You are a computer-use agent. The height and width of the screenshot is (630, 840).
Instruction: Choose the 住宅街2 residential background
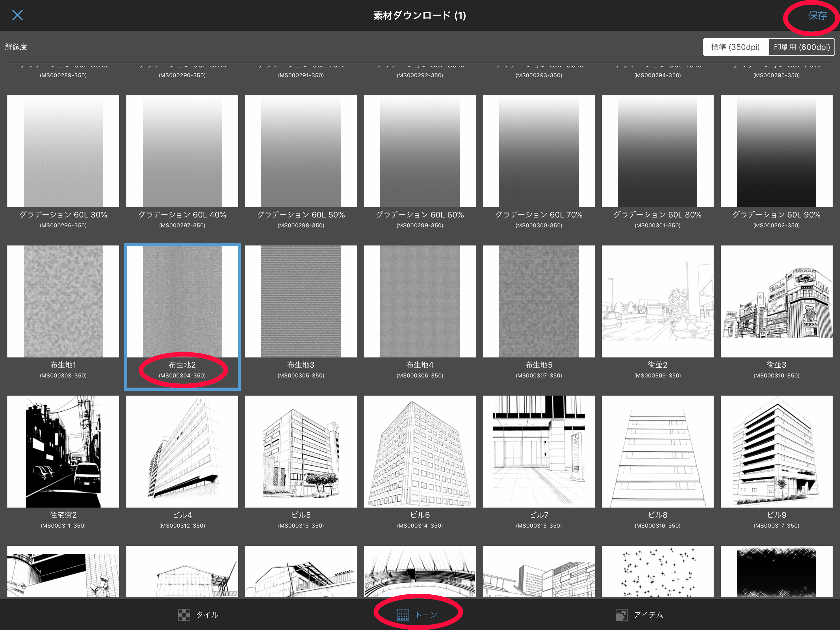(63, 451)
